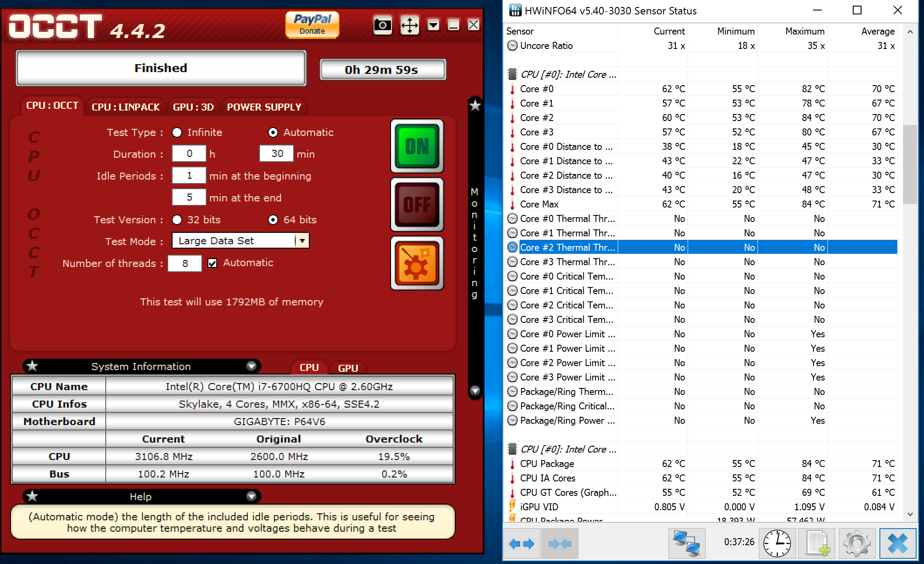The image size is (924, 564).
Task: Collapse System Information panel arrow
Action: (251, 366)
